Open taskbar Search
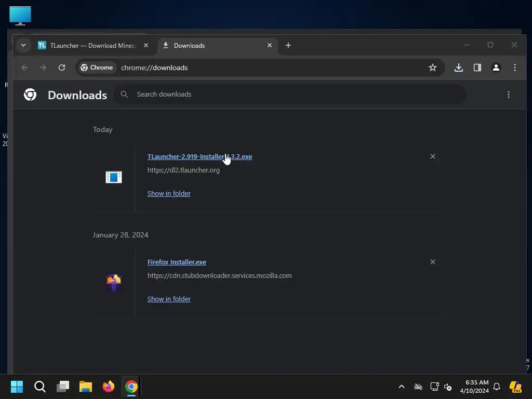The height and width of the screenshot is (399, 532). point(39,387)
